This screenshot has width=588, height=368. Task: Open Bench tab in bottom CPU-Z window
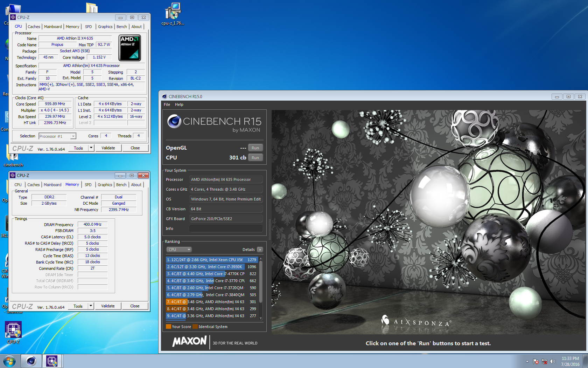point(121,185)
